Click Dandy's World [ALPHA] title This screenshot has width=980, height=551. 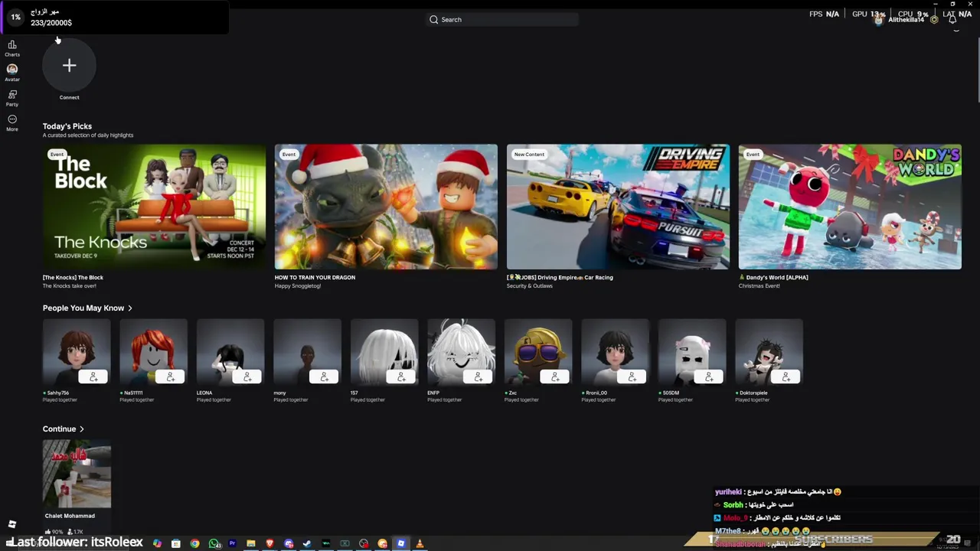773,278
